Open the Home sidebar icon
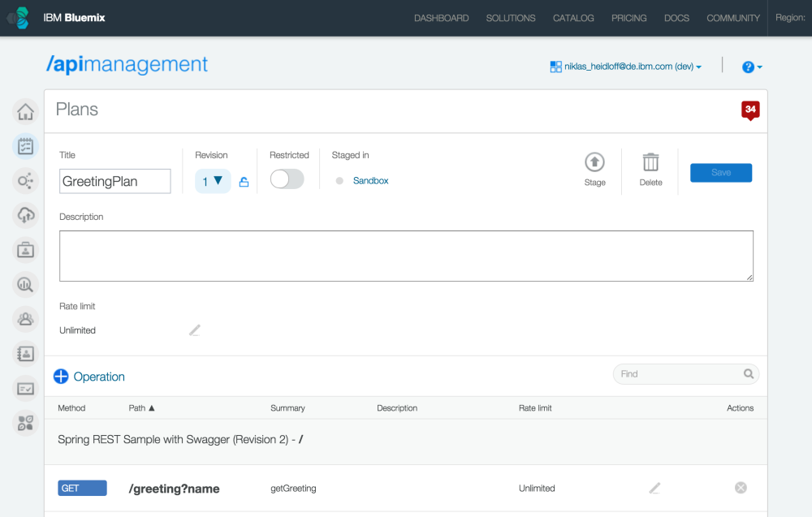 [x=25, y=111]
